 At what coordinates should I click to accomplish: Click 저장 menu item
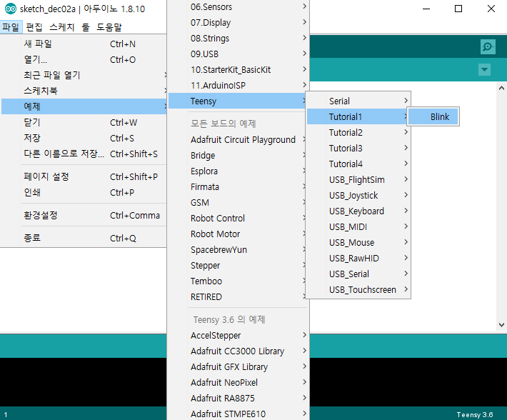click(x=84, y=138)
